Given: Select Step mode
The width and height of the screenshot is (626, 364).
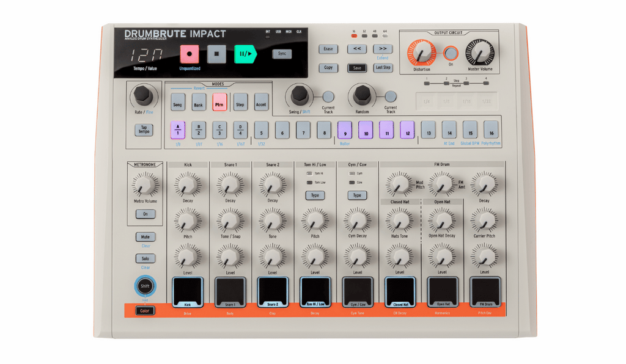Looking at the screenshot, I should (240, 103).
